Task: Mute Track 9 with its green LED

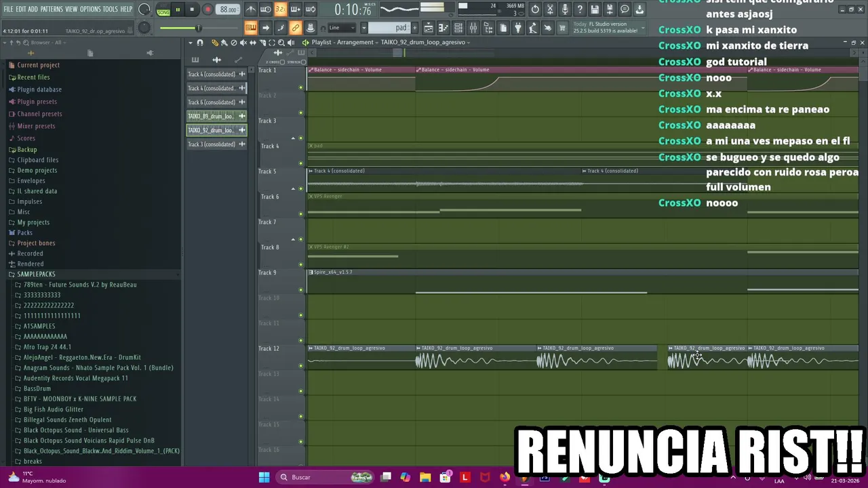Action: [x=300, y=289]
